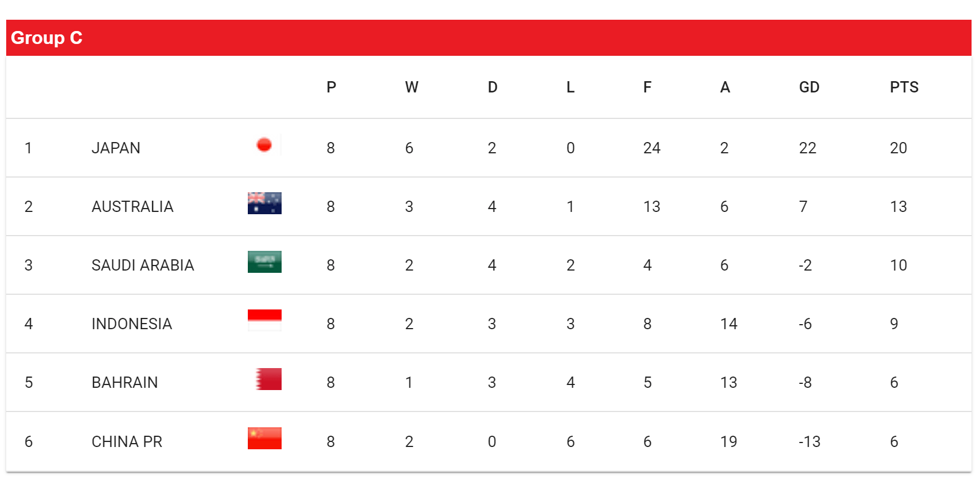The width and height of the screenshot is (980, 478).
Task: Click the Australia flag icon
Action: (264, 203)
